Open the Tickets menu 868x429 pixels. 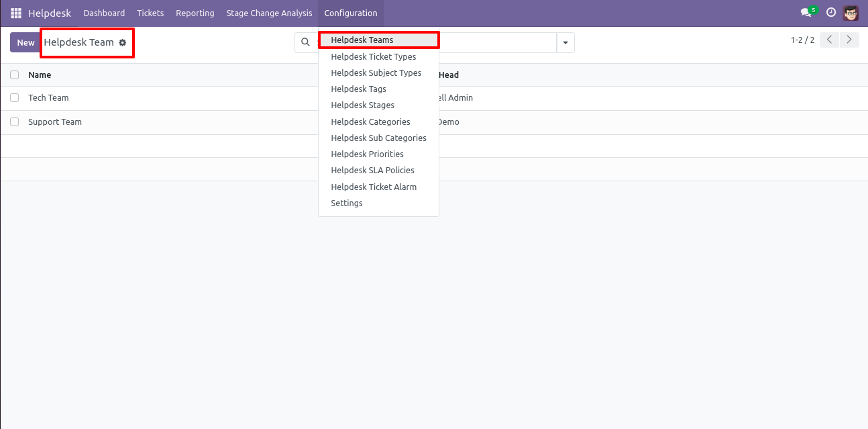[x=150, y=13]
